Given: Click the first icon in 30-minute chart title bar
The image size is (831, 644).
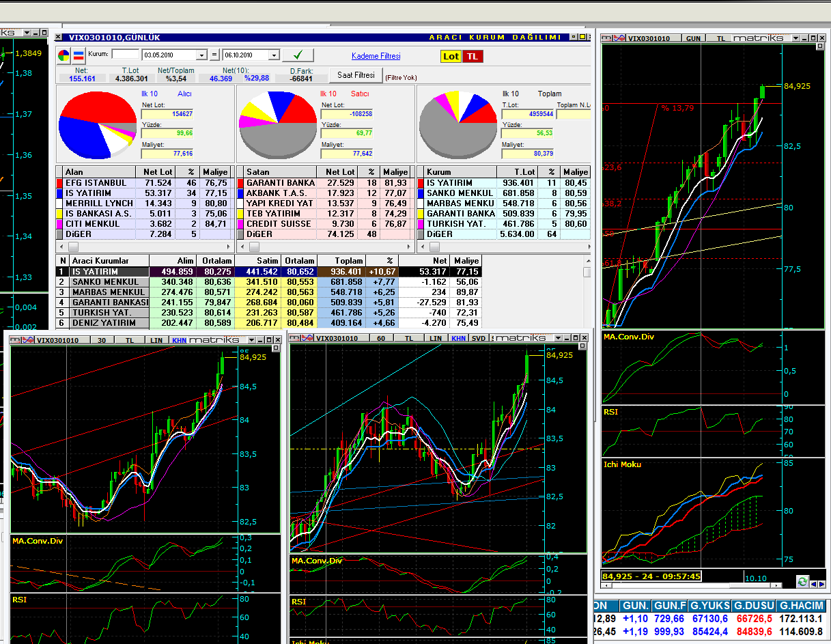Looking at the screenshot, I should pyautogui.click(x=15, y=339).
